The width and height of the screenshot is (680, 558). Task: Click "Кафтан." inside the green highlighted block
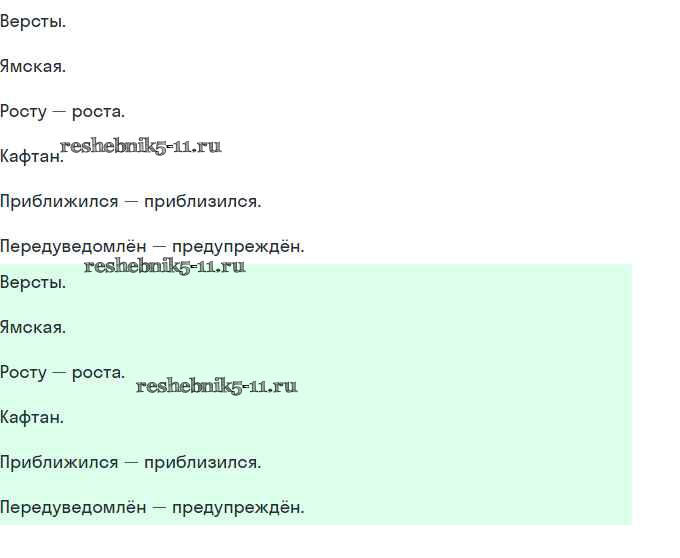pyautogui.click(x=31, y=417)
